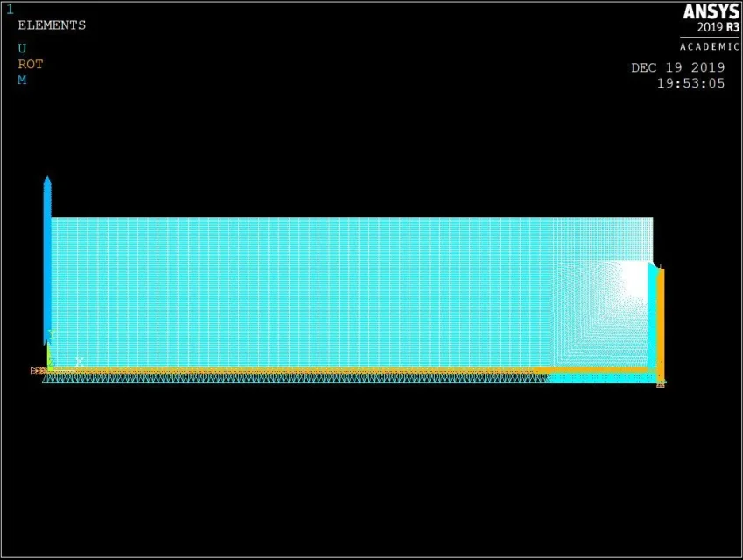Click the 2019 R3 version text
The height and width of the screenshot is (560, 743).
pos(718,27)
